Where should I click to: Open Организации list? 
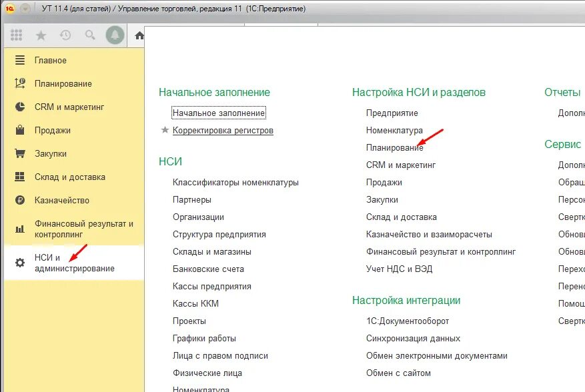[199, 217]
